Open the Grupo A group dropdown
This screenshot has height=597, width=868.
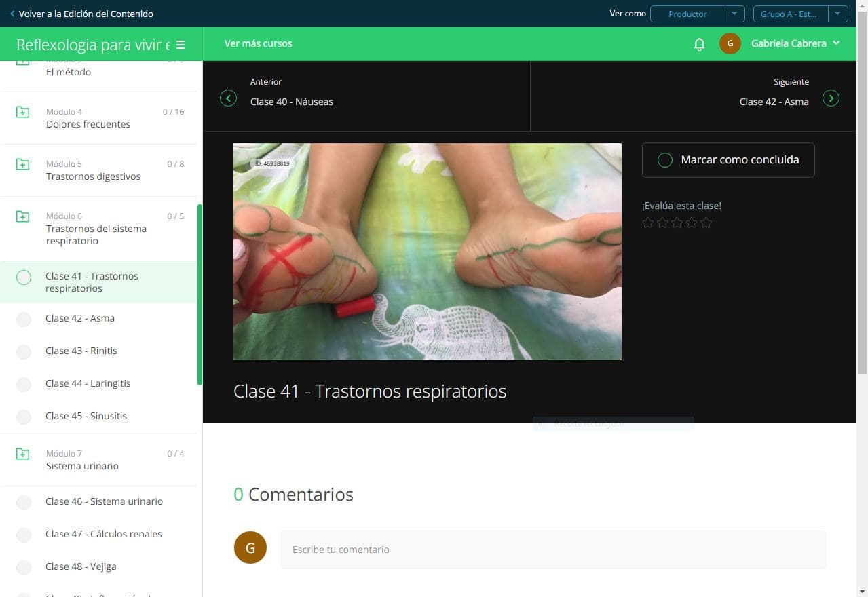(837, 14)
